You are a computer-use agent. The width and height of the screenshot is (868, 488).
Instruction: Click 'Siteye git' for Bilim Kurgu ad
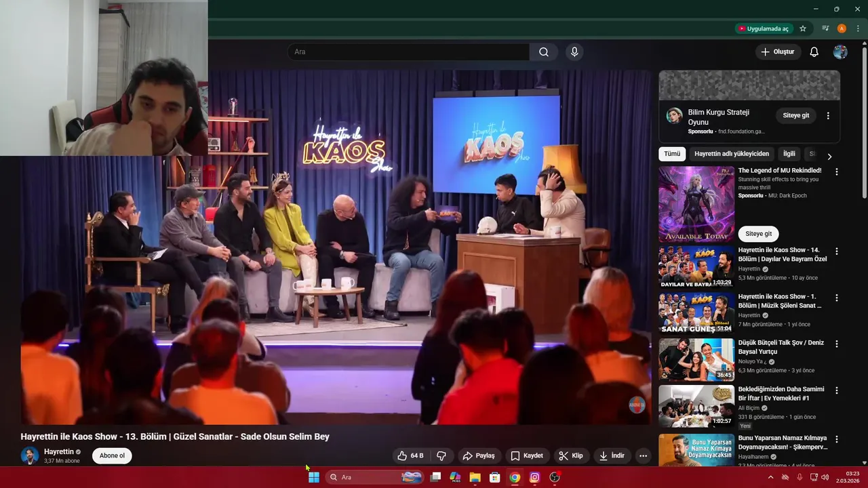click(x=796, y=116)
